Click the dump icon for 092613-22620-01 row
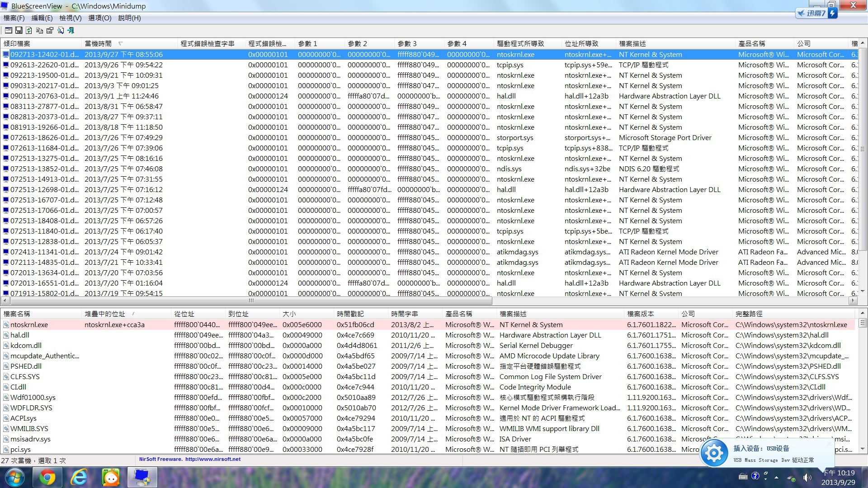 [6, 65]
